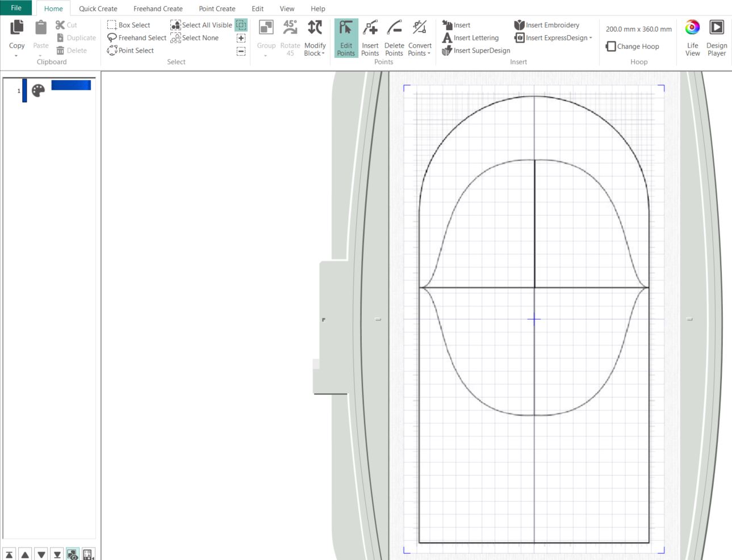
Task: Click Insert Embroidery
Action: tap(547, 25)
